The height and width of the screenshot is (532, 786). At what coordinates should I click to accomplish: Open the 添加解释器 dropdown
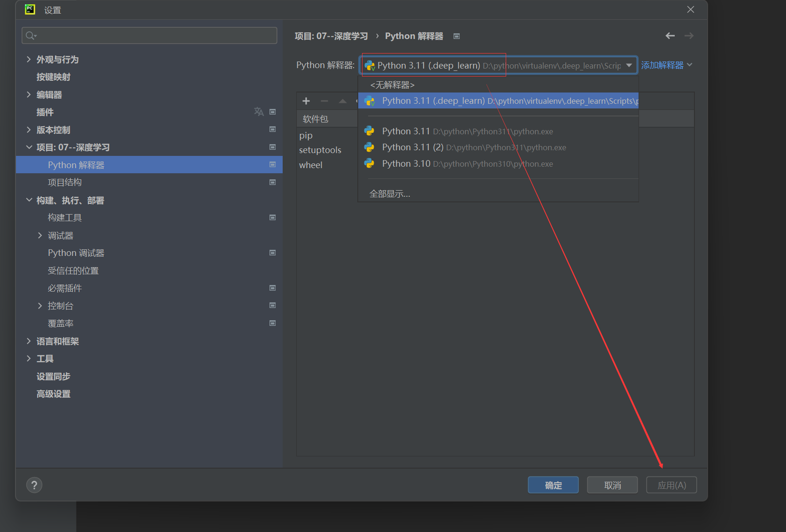click(x=667, y=65)
